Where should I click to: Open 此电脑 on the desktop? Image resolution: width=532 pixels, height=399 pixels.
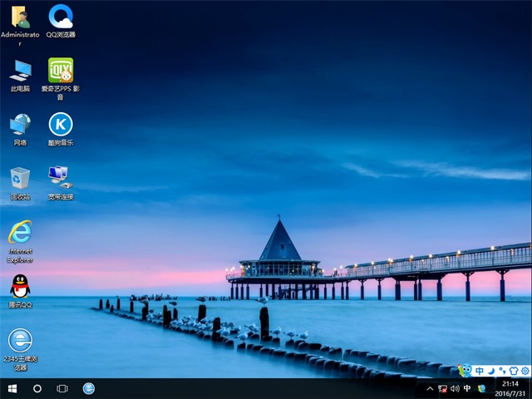[20, 71]
